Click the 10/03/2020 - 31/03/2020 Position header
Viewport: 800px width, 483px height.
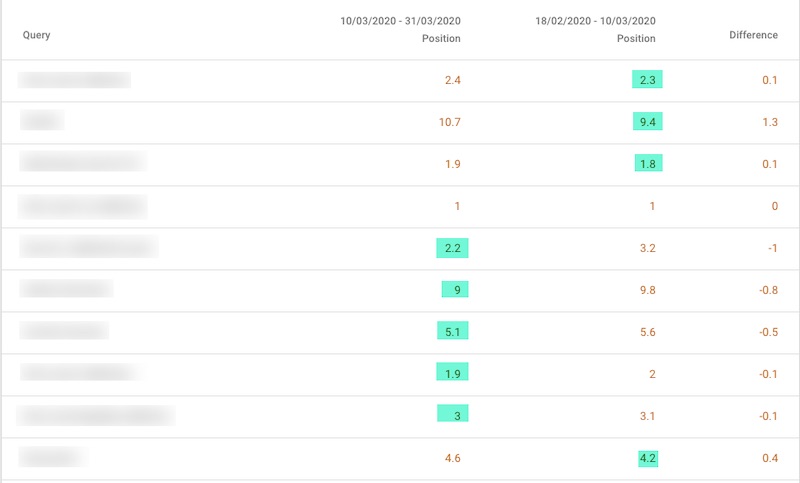tap(400, 29)
